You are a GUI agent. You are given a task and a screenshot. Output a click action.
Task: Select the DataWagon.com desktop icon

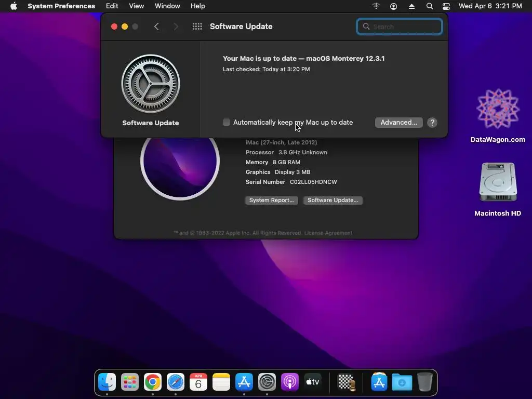(498, 115)
